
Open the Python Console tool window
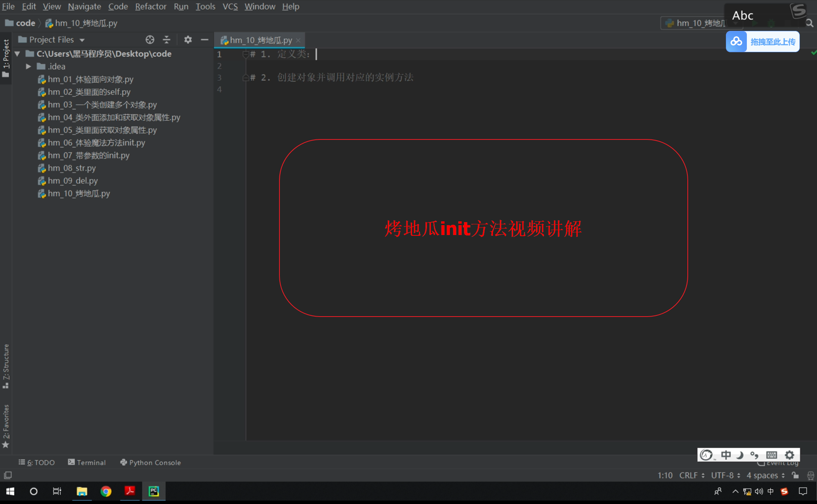tap(151, 462)
